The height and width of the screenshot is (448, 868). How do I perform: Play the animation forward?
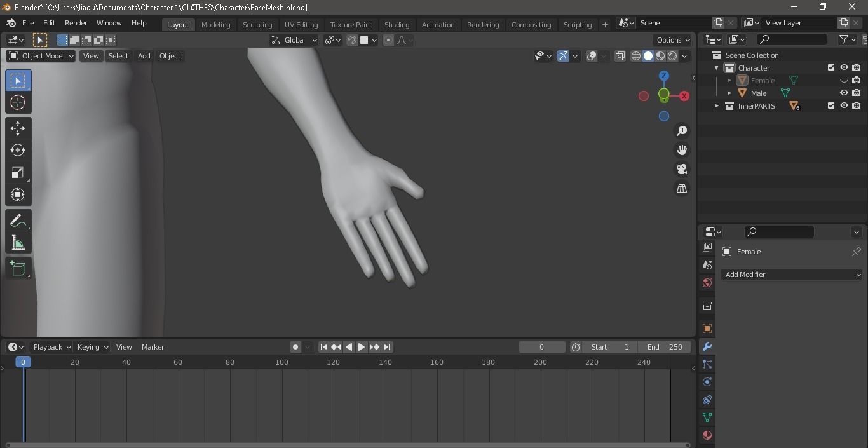pos(362,347)
